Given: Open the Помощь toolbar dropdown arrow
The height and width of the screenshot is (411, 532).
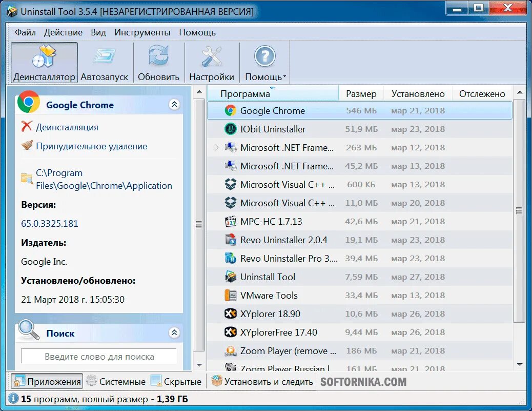Looking at the screenshot, I should pos(284,77).
